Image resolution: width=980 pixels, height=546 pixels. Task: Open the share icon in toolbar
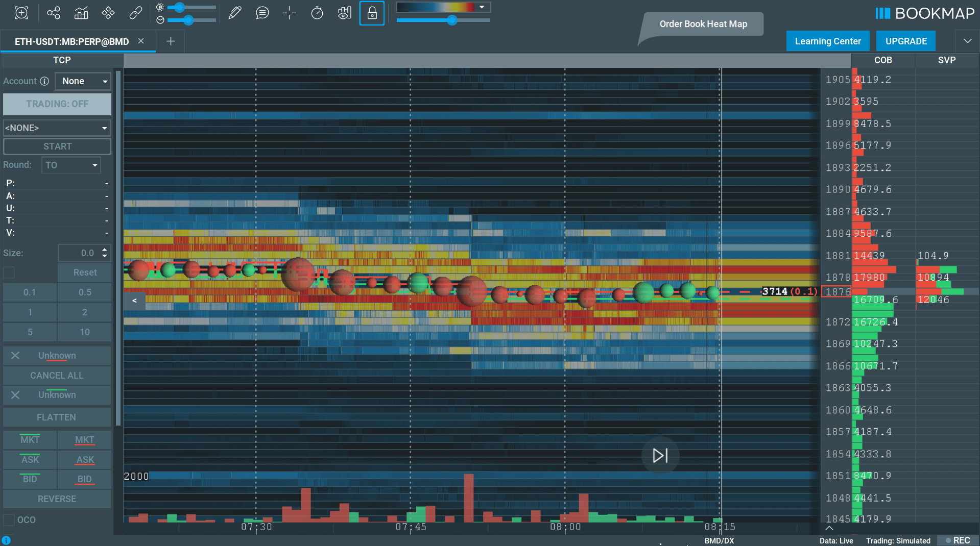coord(54,13)
